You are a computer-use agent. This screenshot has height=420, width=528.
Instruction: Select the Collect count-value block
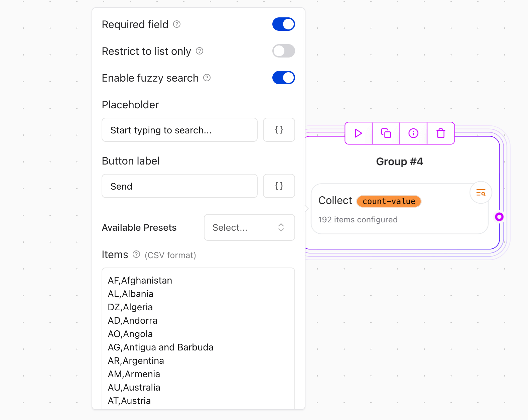[x=400, y=209]
